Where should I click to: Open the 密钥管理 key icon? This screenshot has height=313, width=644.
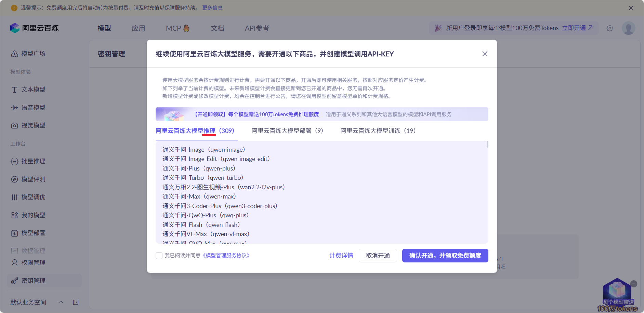(x=14, y=281)
